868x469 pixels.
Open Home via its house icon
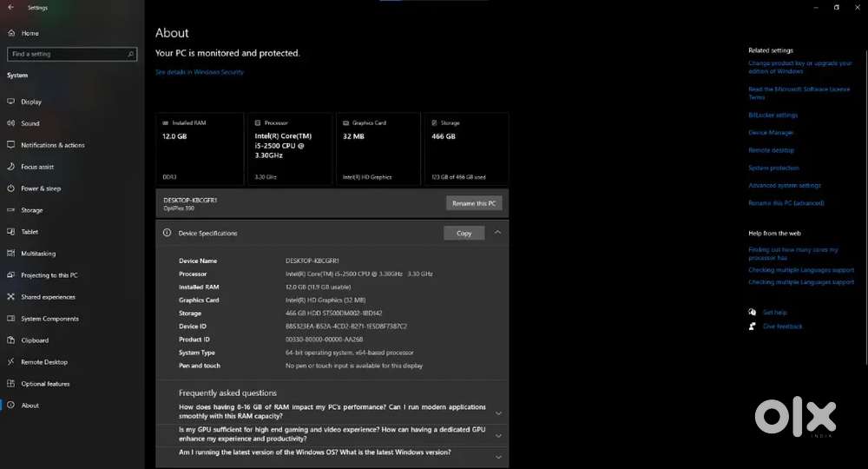tap(11, 33)
